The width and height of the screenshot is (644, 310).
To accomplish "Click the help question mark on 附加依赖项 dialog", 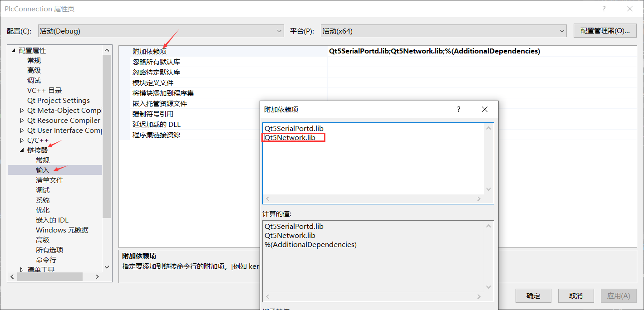I will pos(458,109).
